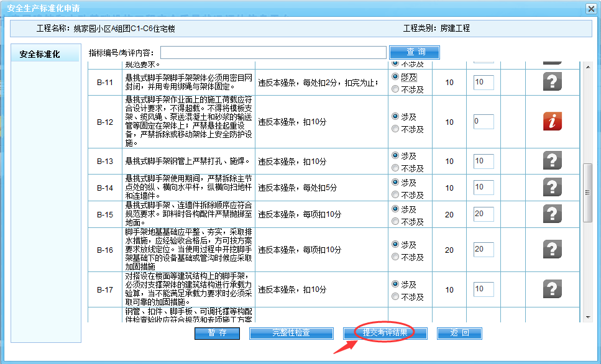Open the question mark icon for B-16
The image size is (601, 364).
click(552, 249)
